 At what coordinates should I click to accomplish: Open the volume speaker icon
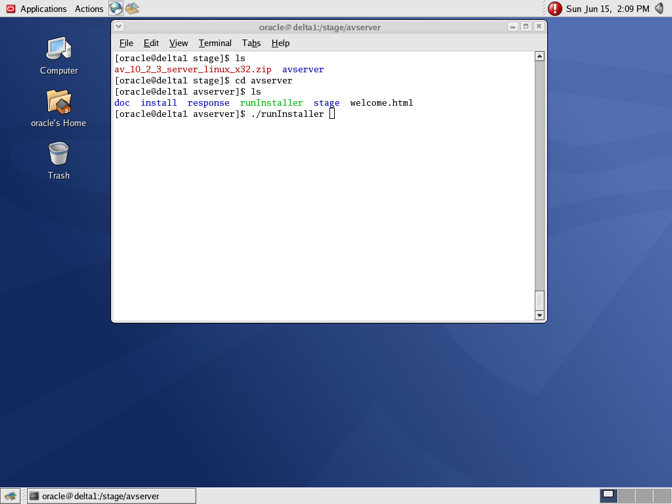660,8
